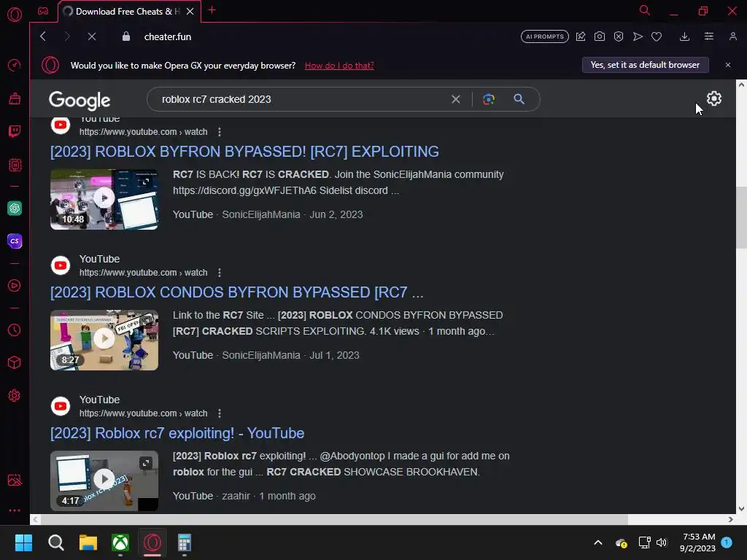747x560 pixels.
Task: Go to Google homepage via logo
Action: click(x=80, y=100)
